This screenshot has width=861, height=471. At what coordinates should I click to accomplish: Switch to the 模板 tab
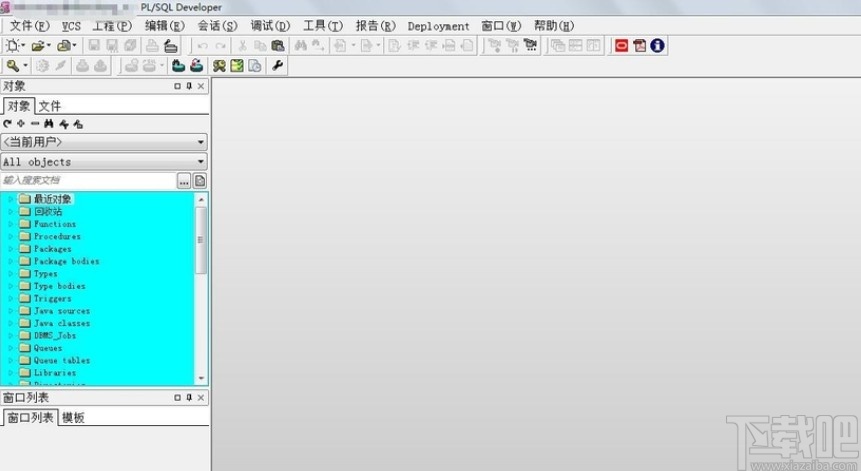73,418
